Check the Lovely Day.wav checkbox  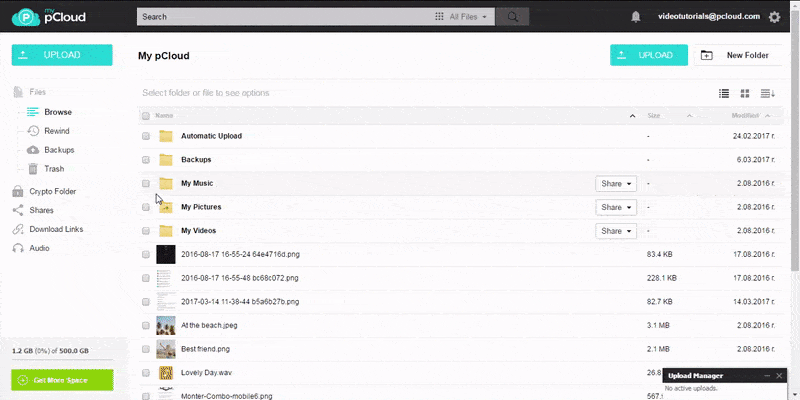[146, 372]
